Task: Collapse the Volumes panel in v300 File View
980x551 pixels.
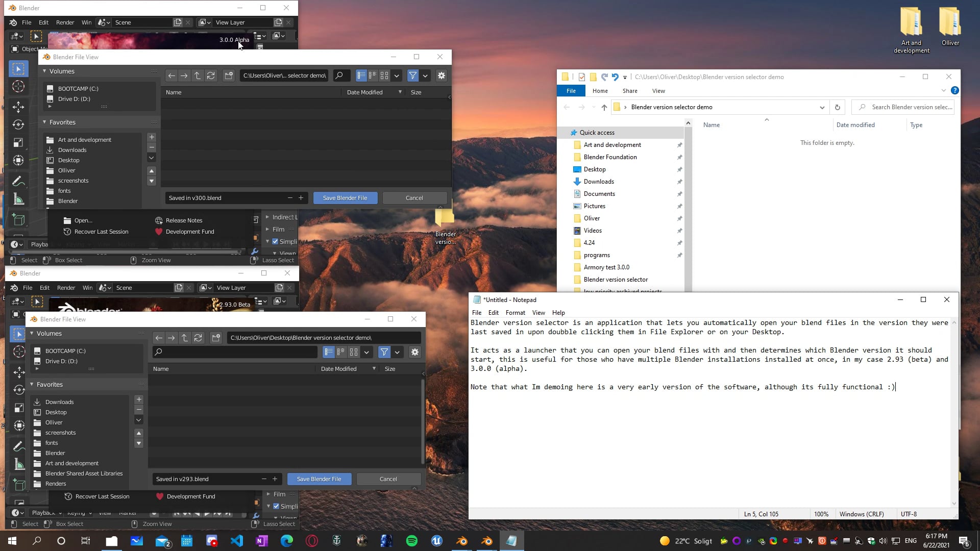Action: tap(44, 71)
